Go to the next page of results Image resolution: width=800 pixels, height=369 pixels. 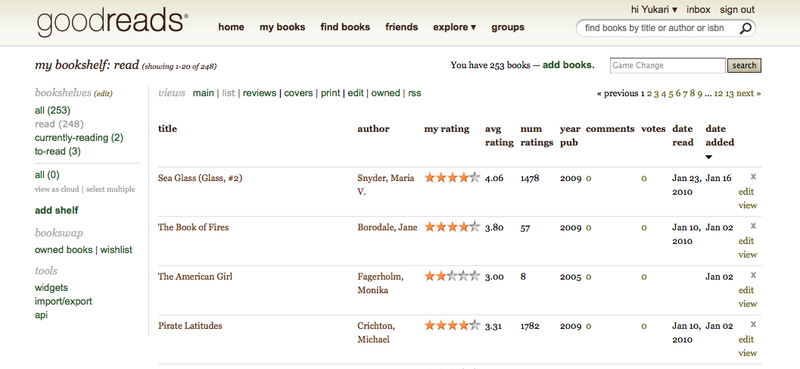(748, 93)
